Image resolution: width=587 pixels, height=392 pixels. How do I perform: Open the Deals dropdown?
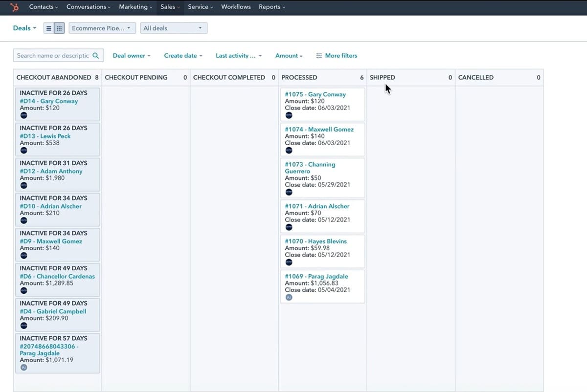24,28
